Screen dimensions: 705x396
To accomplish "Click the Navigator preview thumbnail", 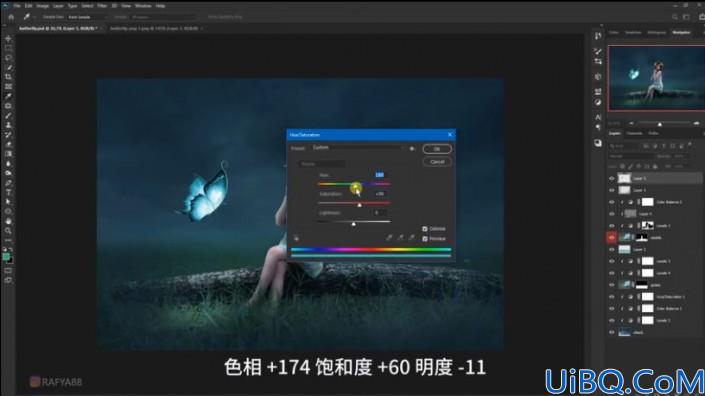I will 656,78.
